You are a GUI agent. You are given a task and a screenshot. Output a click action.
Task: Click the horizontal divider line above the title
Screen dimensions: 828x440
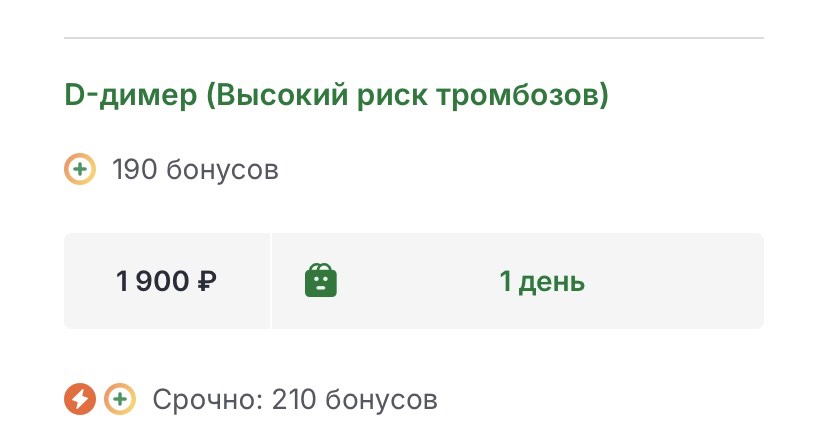(x=414, y=38)
